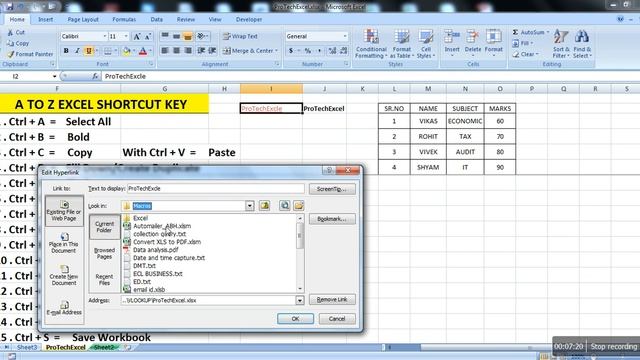Select Place in This Document link type

pos(64,243)
